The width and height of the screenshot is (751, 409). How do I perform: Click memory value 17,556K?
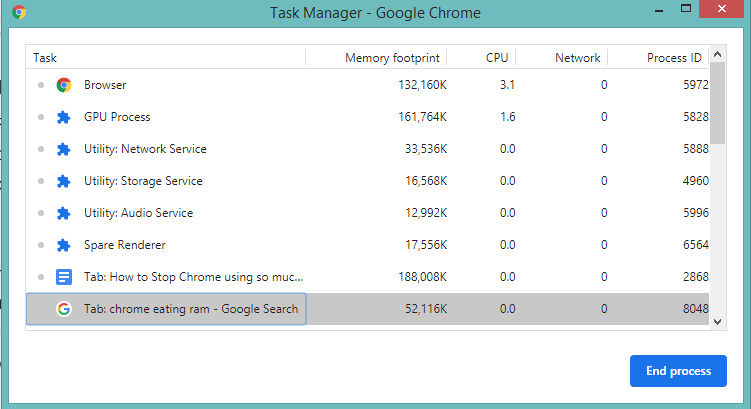426,245
